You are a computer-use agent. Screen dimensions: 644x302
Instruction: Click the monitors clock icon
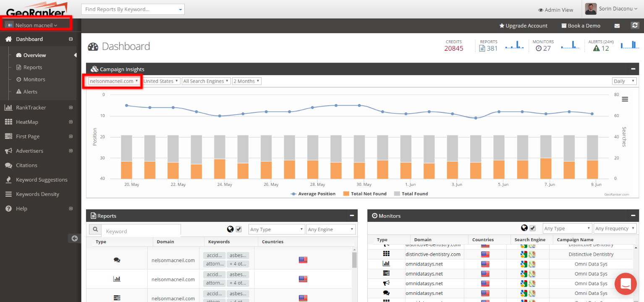coord(538,48)
